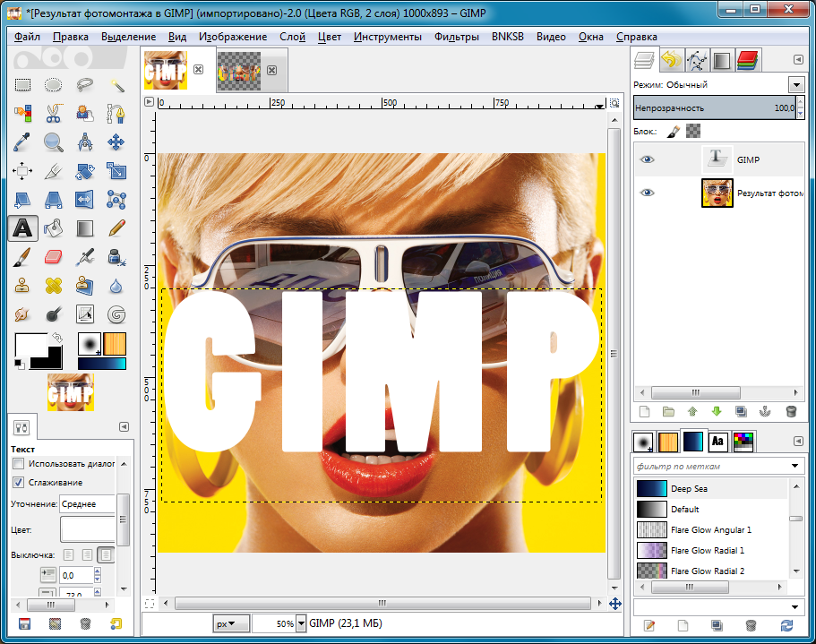Refresh the gradients list
The width and height of the screenshot is (816, 644).
pyautogui.click(x=786, y=625)
